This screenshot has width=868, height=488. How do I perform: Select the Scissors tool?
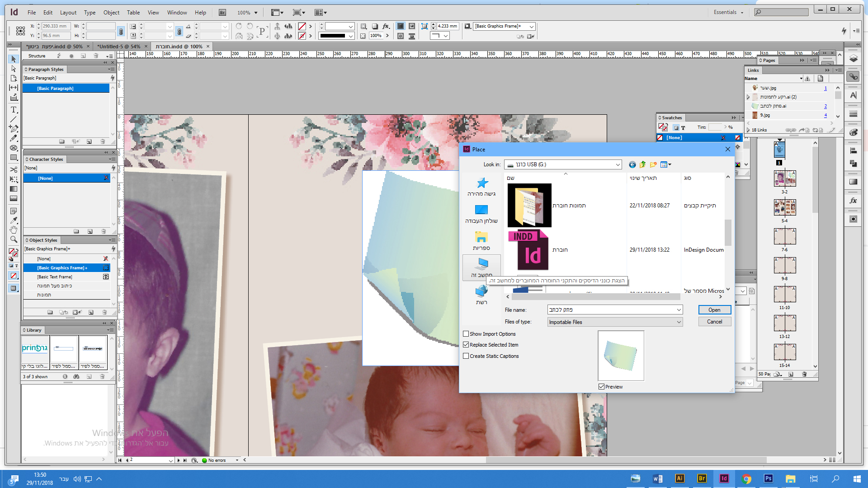[14, 169]
